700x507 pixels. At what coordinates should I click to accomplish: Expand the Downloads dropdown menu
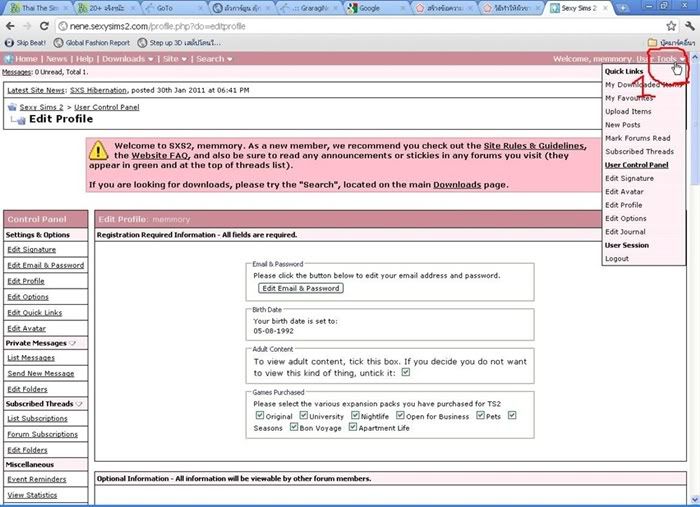(x=128, y=59)
